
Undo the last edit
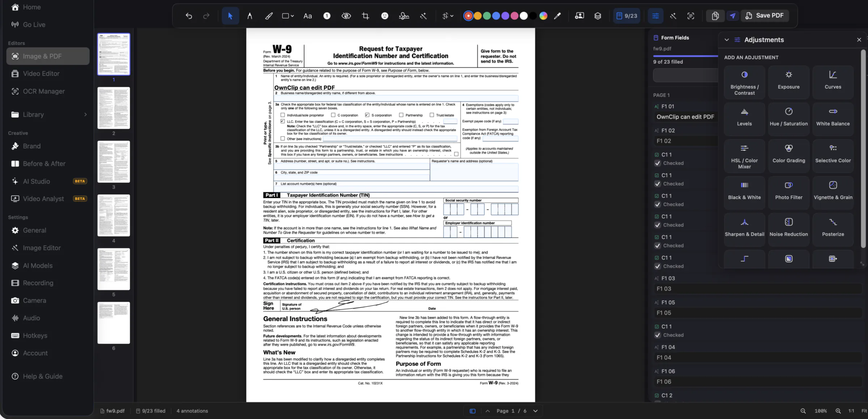(189, 16)
